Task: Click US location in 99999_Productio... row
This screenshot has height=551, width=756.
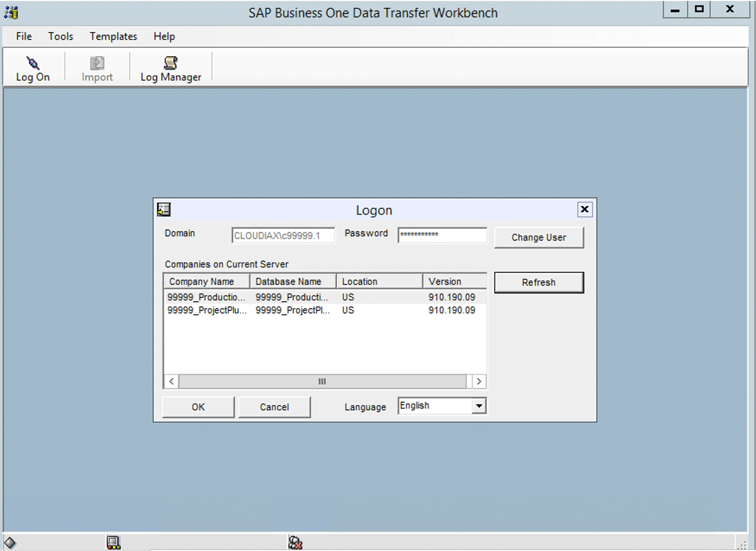Action: click(x=348, y=297)
